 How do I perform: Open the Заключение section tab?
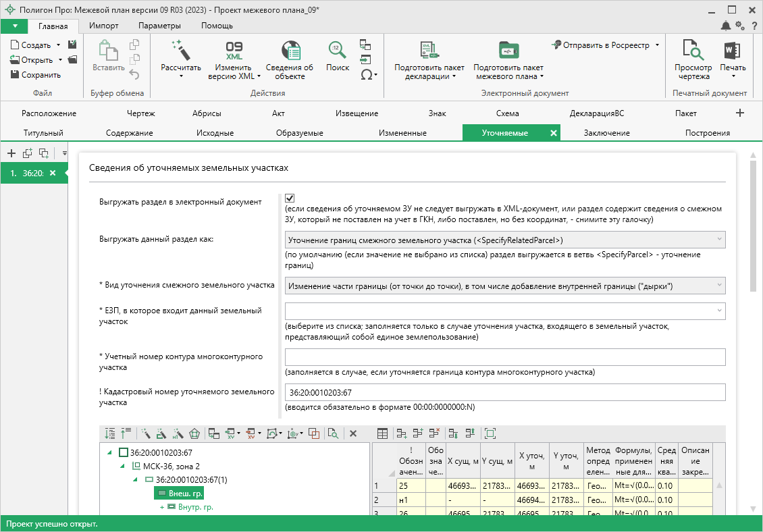point(606,133)
